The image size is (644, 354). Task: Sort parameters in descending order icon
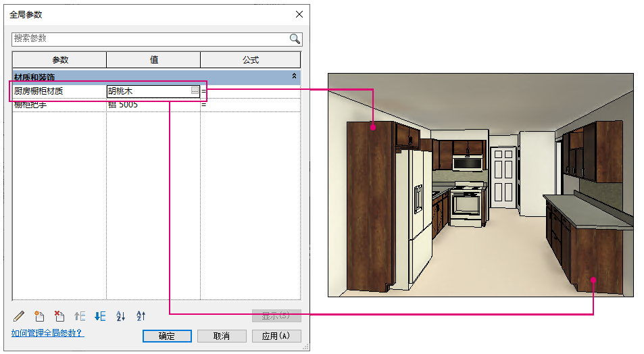point(141,315)
